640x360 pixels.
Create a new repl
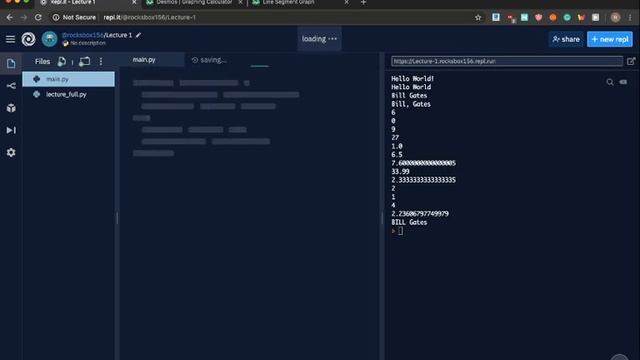point(610,39)
